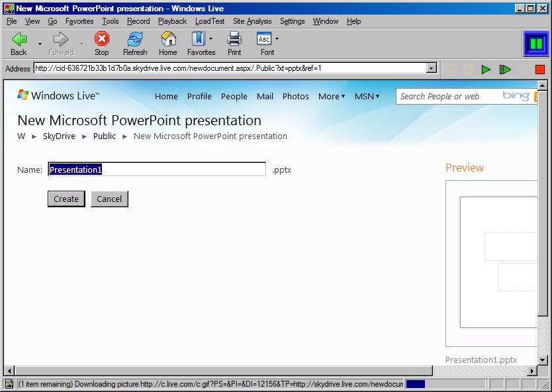Click the Address bar URL field
The image size is (552, 392).
click(230, 68)
